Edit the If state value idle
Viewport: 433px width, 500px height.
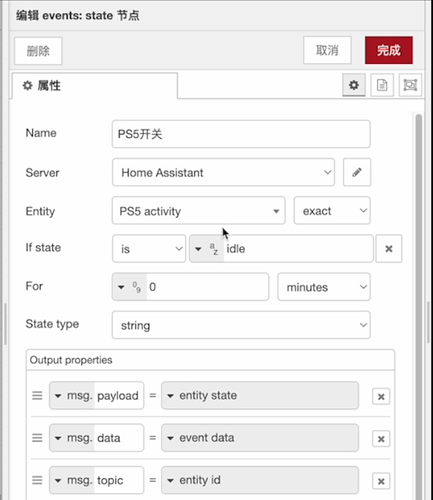pyautogui.click(x=298, y=249)
